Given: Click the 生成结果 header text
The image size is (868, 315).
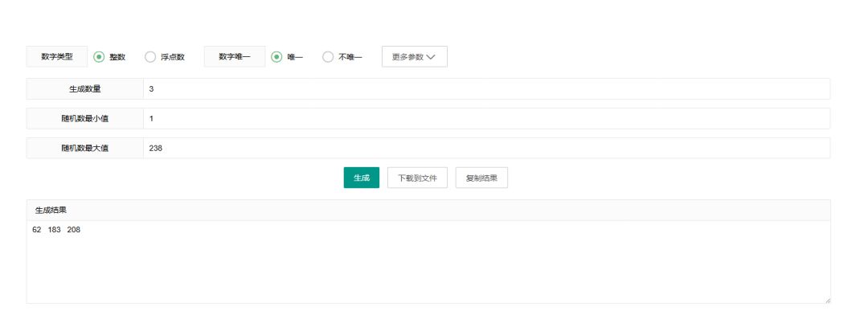Looking at the screenshot, I should coord(51,211).
